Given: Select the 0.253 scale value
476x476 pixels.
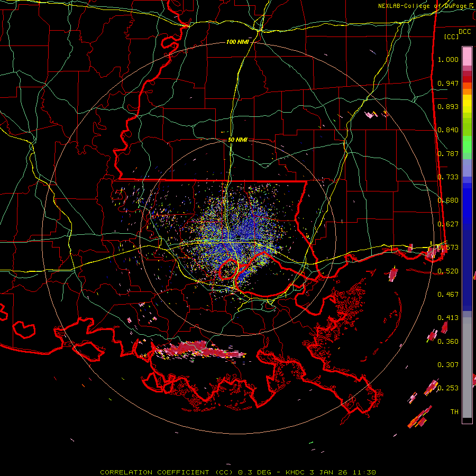Looking at the screenshot, I should pyautogui.click(x=448, y=388).
